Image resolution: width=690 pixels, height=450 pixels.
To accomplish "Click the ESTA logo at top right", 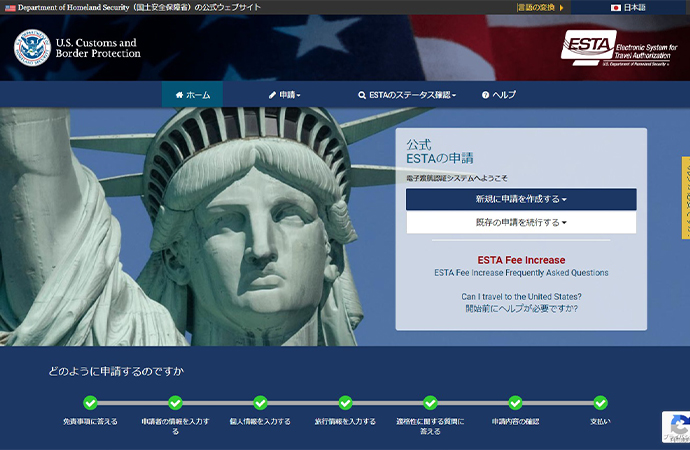I will click(619, 48).
